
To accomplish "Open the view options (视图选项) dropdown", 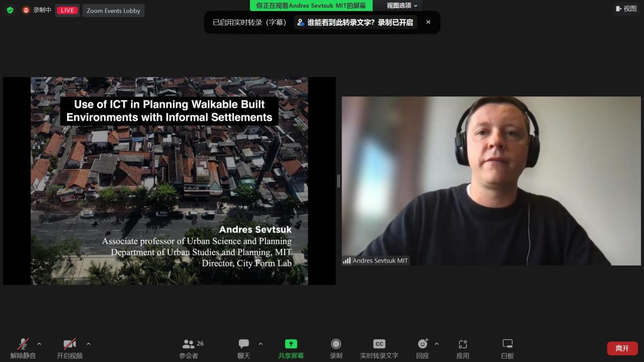I will (x=402, y=6).
